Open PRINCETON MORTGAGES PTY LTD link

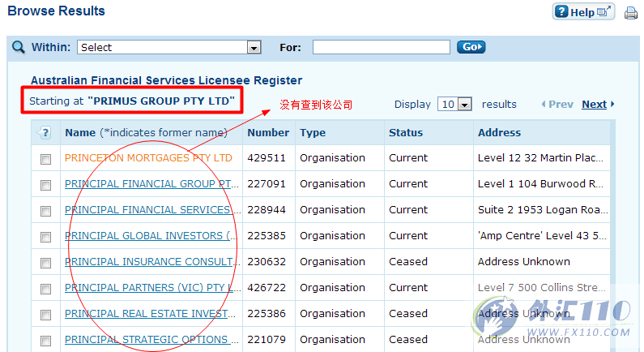(x=148, y=158)
